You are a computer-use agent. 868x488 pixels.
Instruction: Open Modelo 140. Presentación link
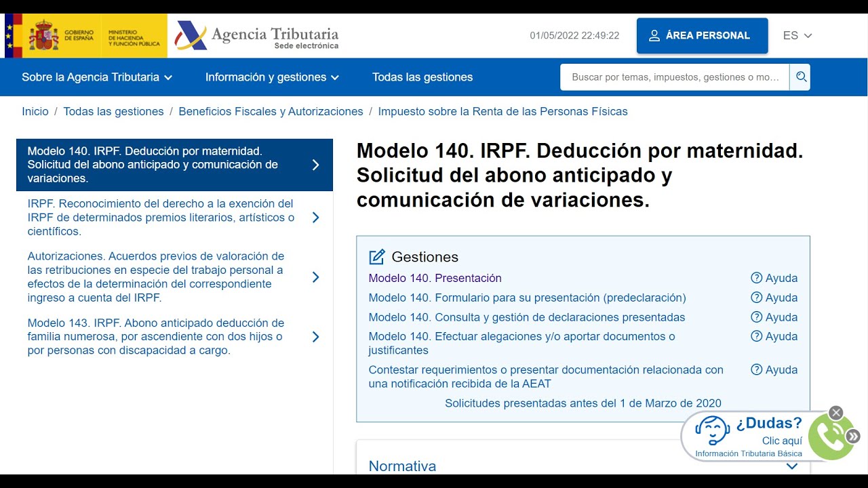[x=435, y=278]
